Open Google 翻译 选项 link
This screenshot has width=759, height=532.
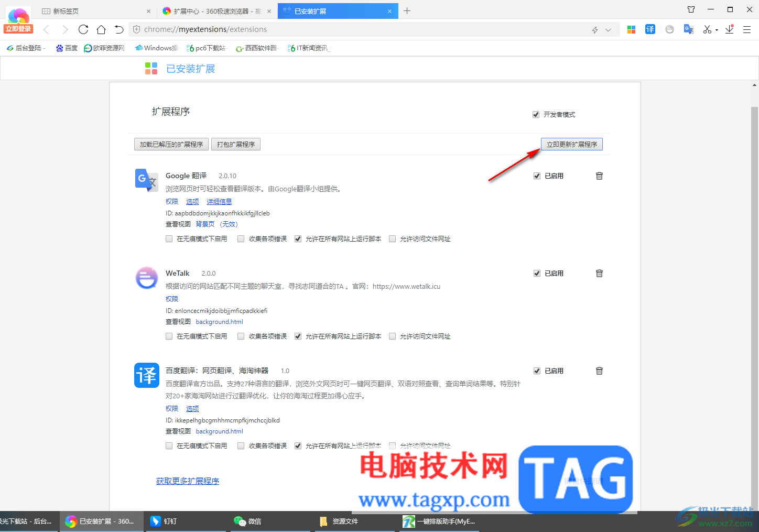tap(192, 202)
